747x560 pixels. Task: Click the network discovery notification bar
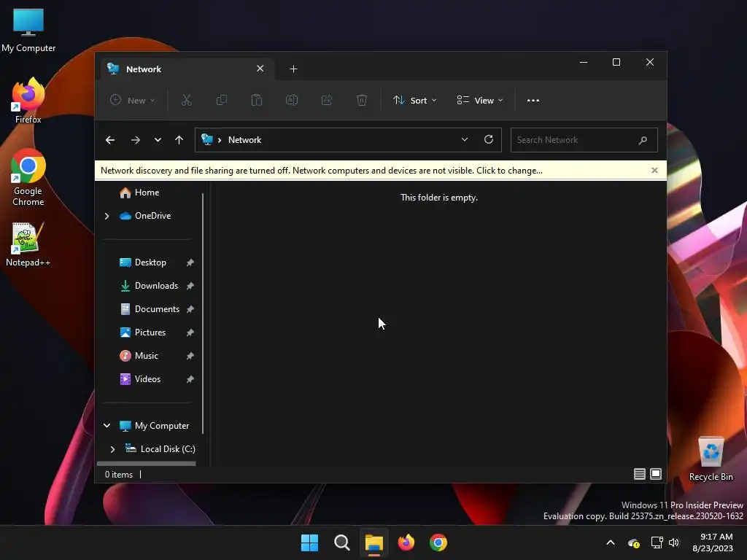[x=380, y=171]
